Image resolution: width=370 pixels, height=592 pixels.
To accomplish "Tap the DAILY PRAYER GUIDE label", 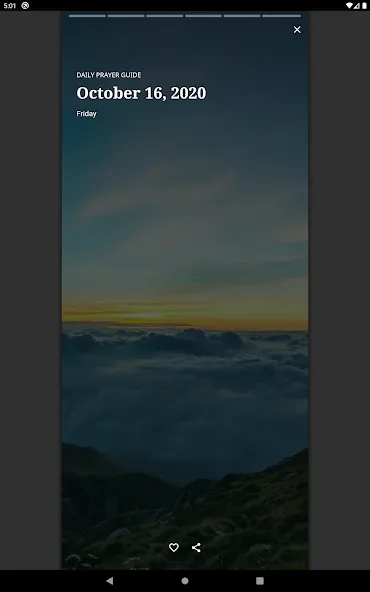I will [x=109, y=75].
